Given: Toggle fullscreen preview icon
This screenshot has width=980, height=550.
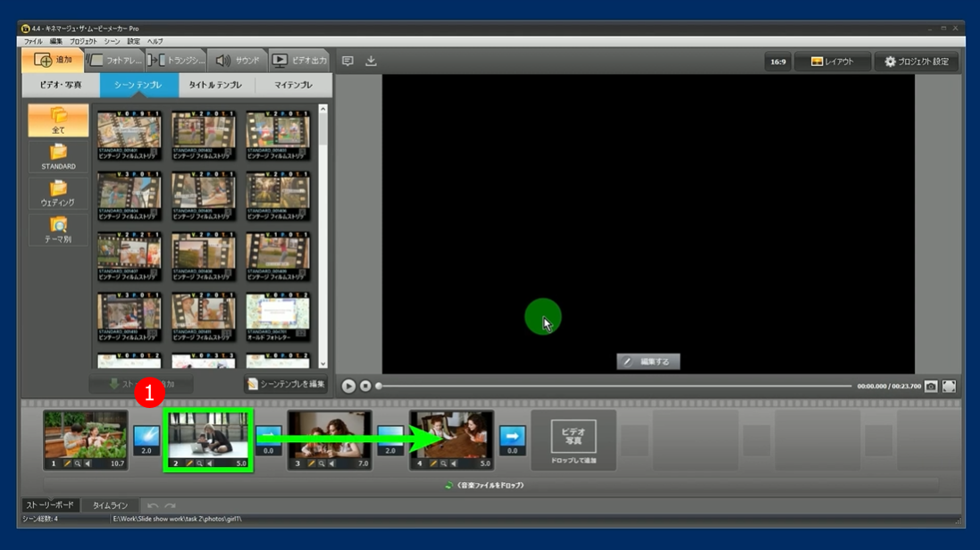Looking at the screenshot, I should pos(949,386).
